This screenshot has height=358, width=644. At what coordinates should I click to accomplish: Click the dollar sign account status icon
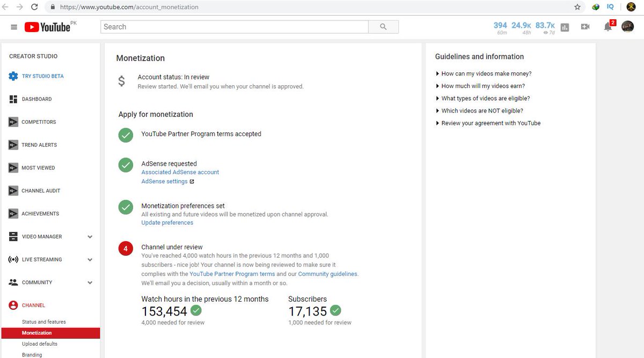(122, 81)
